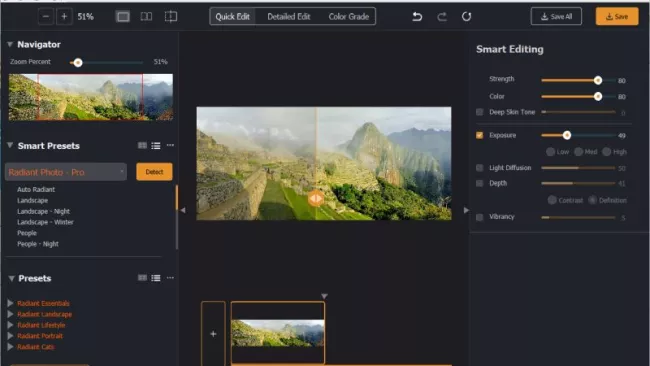The image size is (650, 366).
Task: Expand the Radiant Cats preset group
Action: click(10, 347)
